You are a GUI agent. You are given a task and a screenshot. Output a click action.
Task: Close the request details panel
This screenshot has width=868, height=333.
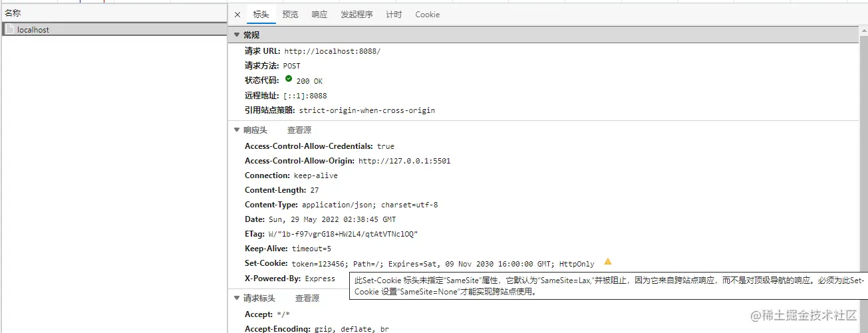(x=237, y=15)
